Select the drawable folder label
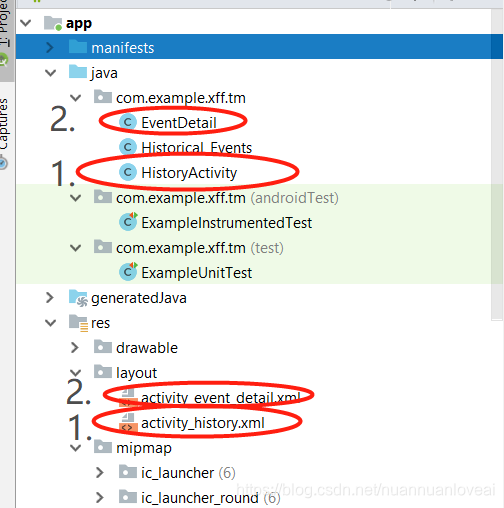Viewport: 504px width, 508px height. tap(147, 348)
